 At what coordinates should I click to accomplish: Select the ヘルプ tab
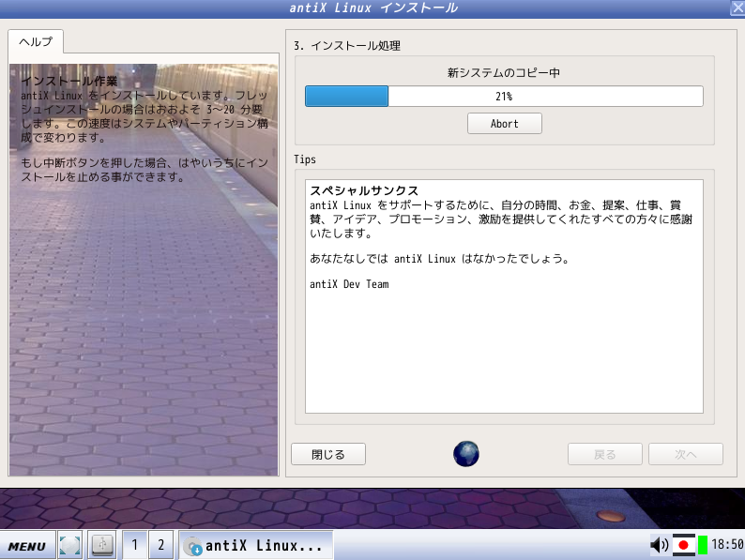point(36,42)
